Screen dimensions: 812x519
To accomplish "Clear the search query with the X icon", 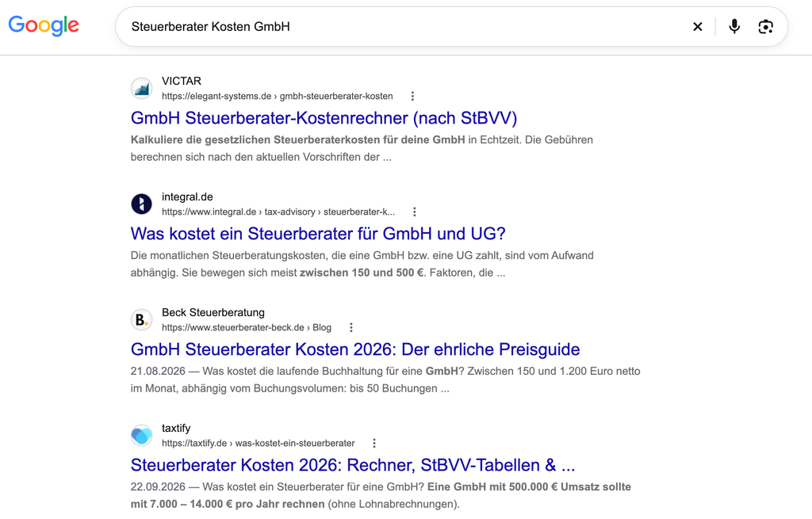I will tap(698, 26).
